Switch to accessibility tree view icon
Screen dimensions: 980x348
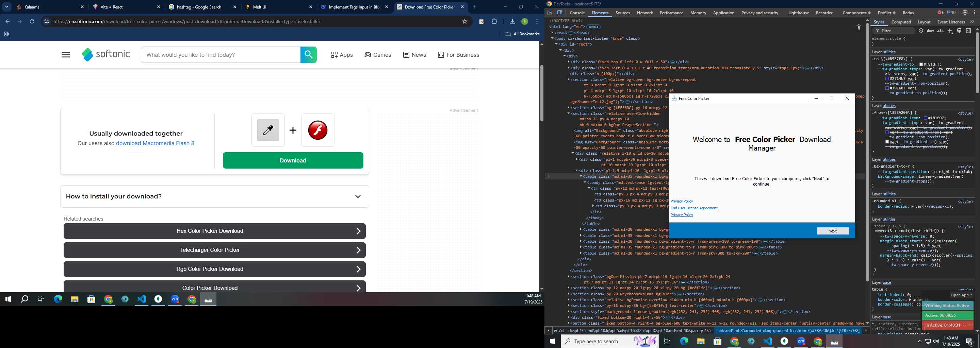coord(859,27)
